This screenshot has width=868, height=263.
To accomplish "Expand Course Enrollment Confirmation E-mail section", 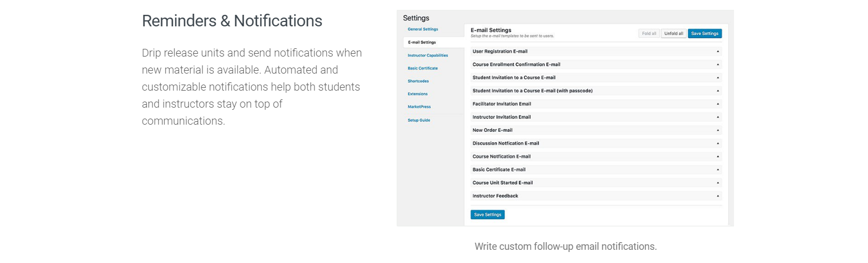I will [718, 65].
